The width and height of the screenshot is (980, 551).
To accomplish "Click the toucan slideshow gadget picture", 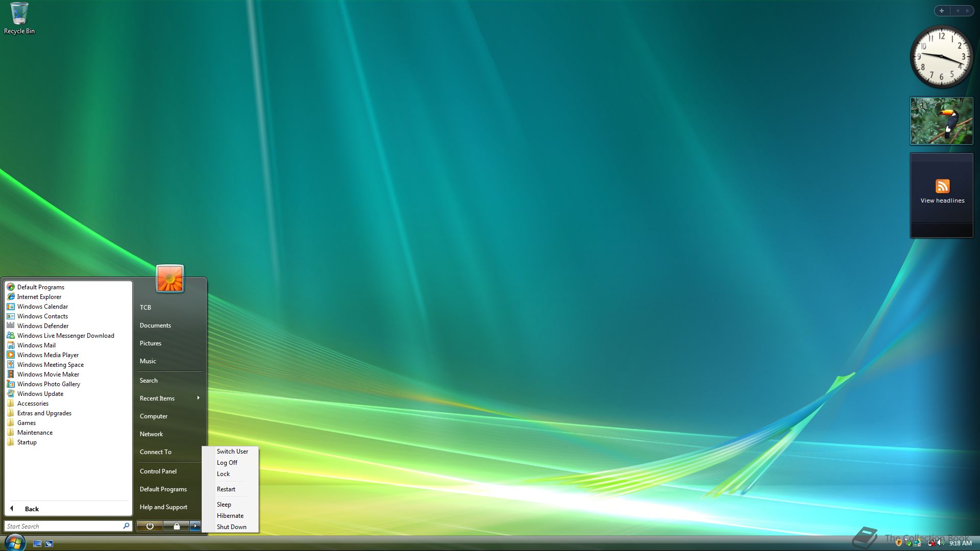I will click(x=942, y=121).
